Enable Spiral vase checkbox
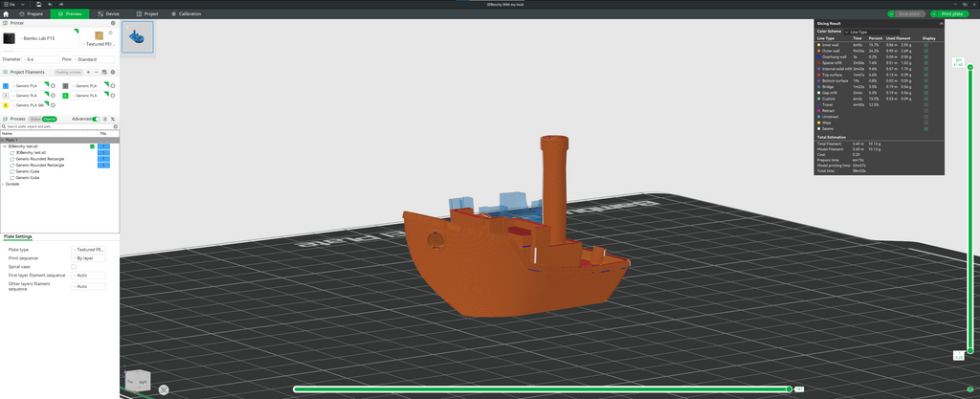Image resolution: width=980 pixels, height=399 pixels. [74, 267]
